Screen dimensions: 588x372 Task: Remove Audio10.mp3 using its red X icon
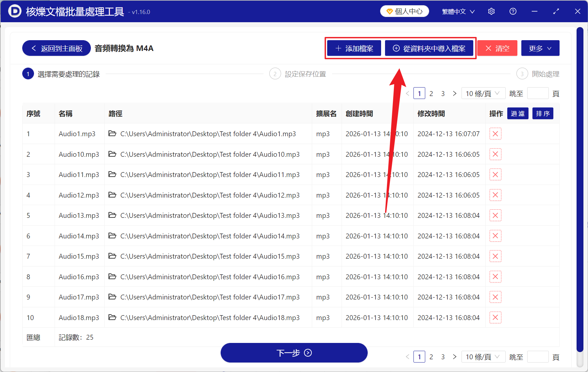click(495, 154)
